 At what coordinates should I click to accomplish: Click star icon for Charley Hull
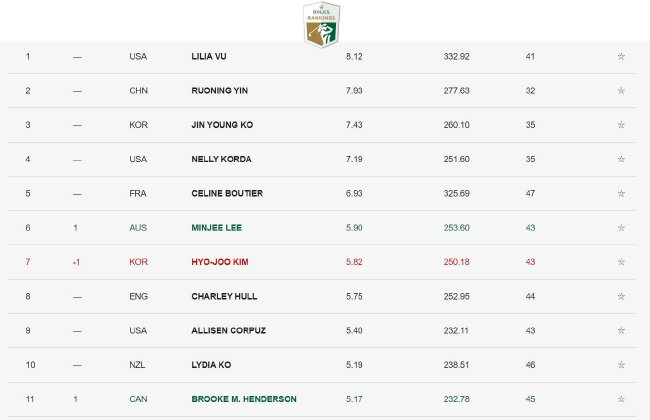[621, 296]
